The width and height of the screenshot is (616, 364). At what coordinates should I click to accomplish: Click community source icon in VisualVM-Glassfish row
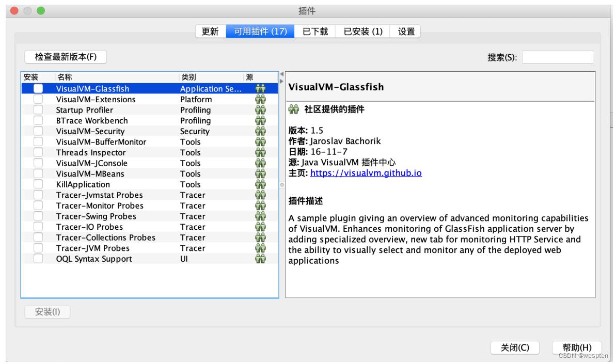tap(260, 88)
